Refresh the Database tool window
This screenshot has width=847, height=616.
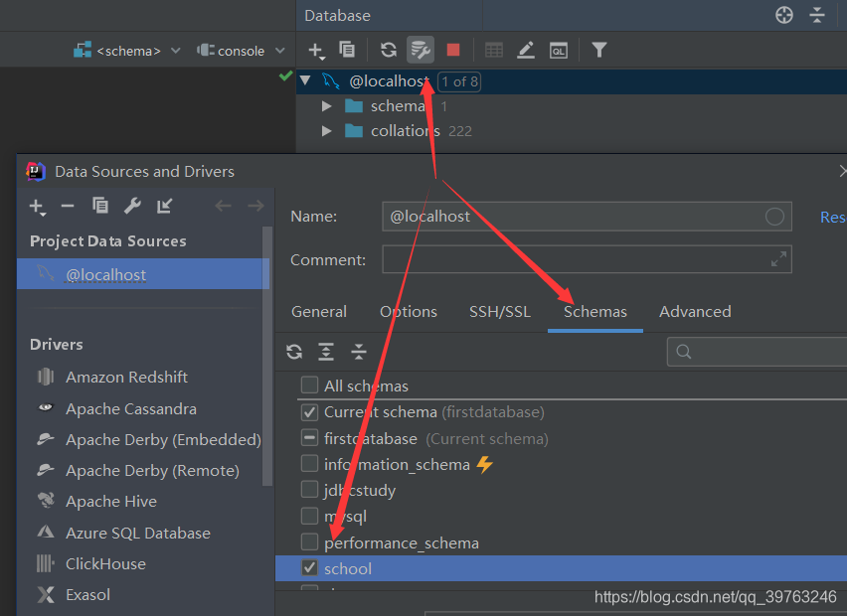point(388,51)
